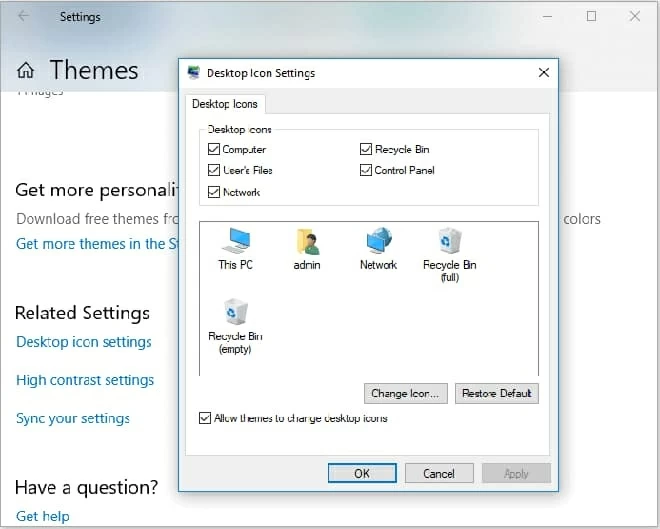Click the Desktop Icon Settings title bar icon
Viewport: 660px width, 529px height.
(x=194, y=73)
